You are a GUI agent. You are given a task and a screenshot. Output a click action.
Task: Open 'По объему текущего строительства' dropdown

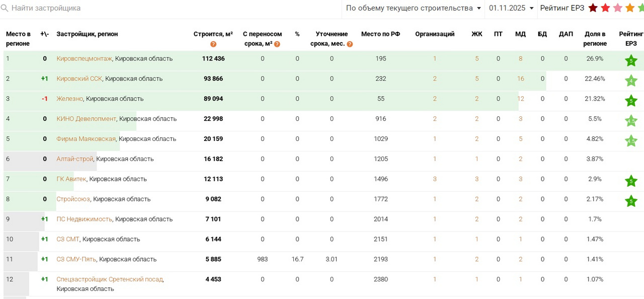pyautogui.click(x=413, y=8)
